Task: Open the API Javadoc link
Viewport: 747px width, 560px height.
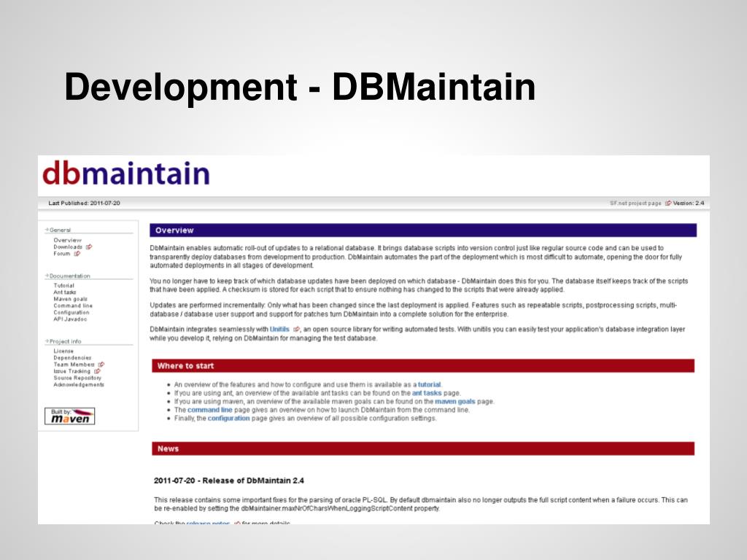Action: tap(70, 319)
